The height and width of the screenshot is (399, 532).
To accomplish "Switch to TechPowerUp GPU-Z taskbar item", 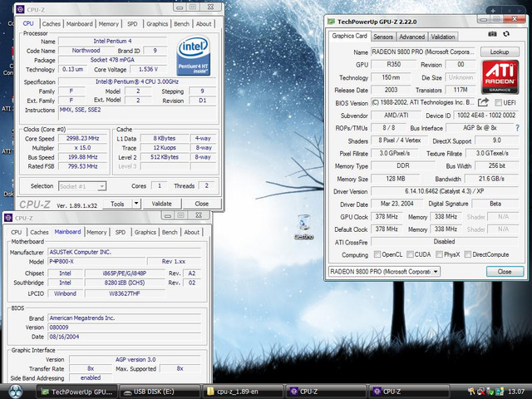I will tap(77, 392).
